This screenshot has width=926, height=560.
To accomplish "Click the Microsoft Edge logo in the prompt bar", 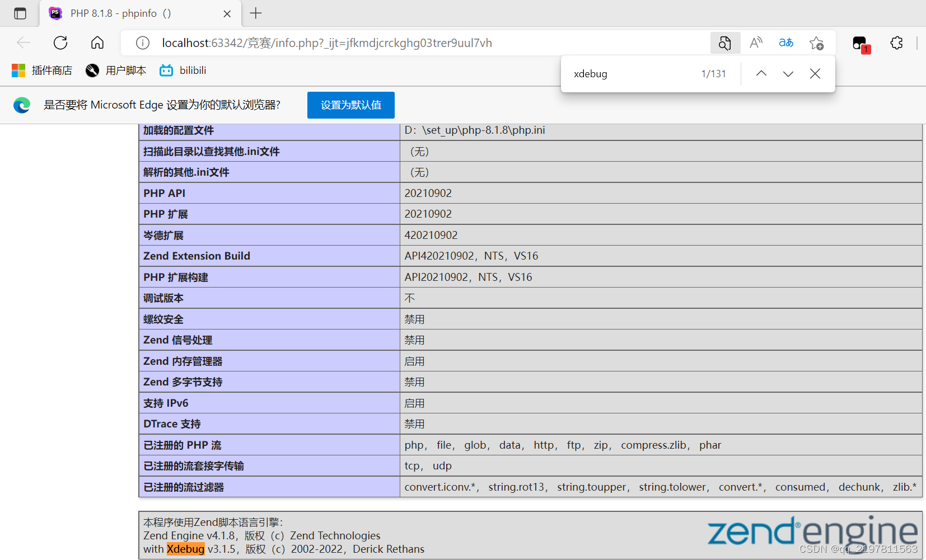I will click(x=22, y=105).
